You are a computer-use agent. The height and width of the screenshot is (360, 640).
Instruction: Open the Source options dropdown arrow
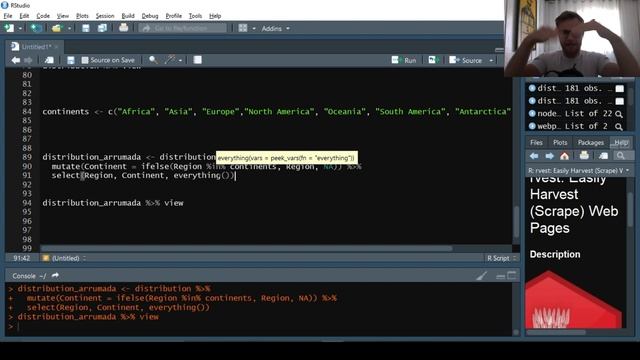click(491, 61)
